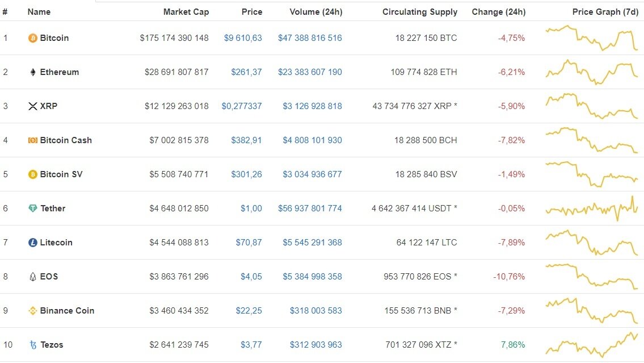Click the EOS name link
The width and height of the screenshot is (644, 363).
click(49, 277)
